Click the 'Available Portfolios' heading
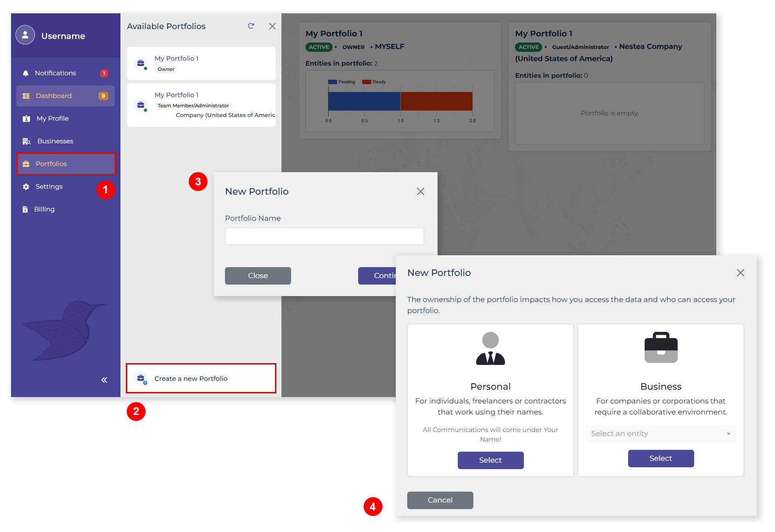775x532 pixels. [x=166, y=26]
